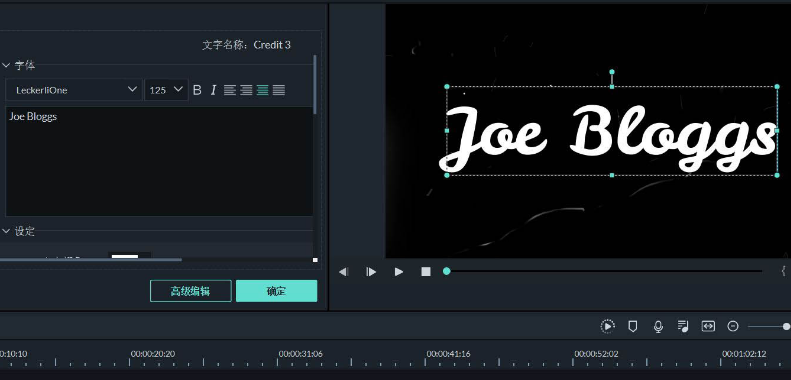Click the 文字名称: Credit 3 label

click(246, 45)
